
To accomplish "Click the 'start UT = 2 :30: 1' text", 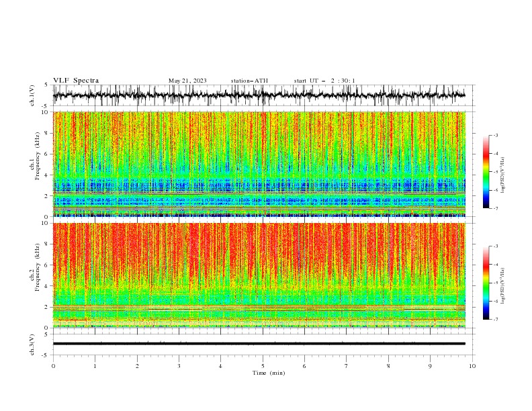I will 324,81.
